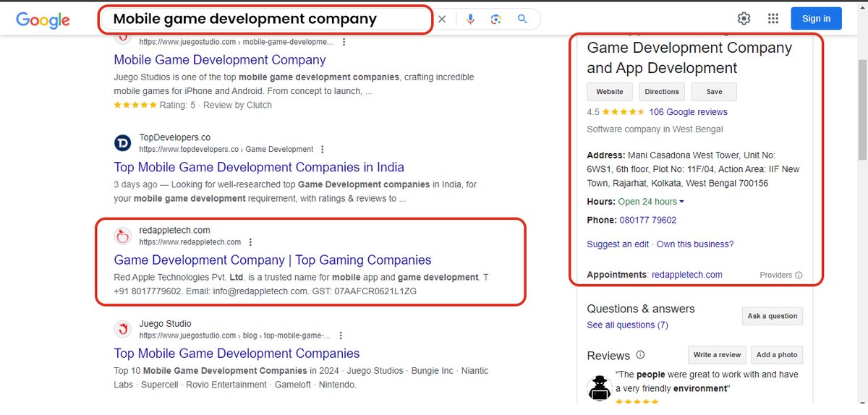
Task: Open more options for juegostudio.com mobile-game-development result
Action: 343,43
